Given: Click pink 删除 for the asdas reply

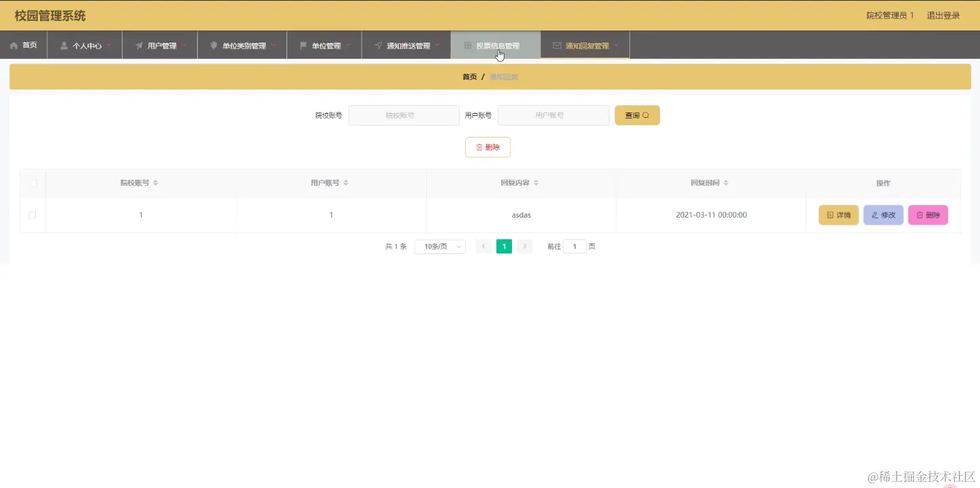Looking at the screenshot, I should 928,215.
